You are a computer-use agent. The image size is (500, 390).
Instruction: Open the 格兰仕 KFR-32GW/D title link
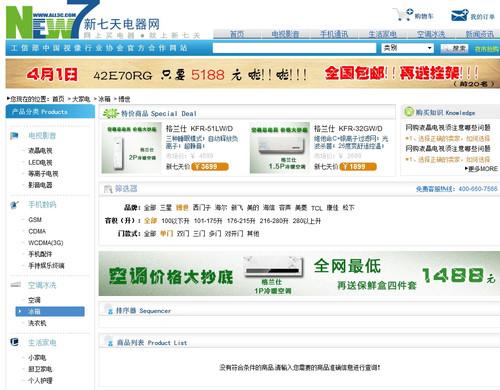(348, 129)
